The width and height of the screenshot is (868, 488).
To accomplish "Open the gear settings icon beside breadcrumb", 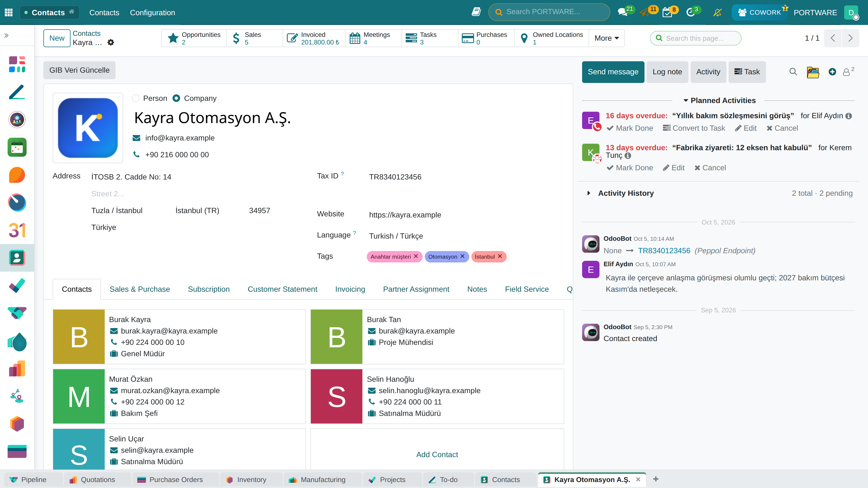I will click(110, 43).
